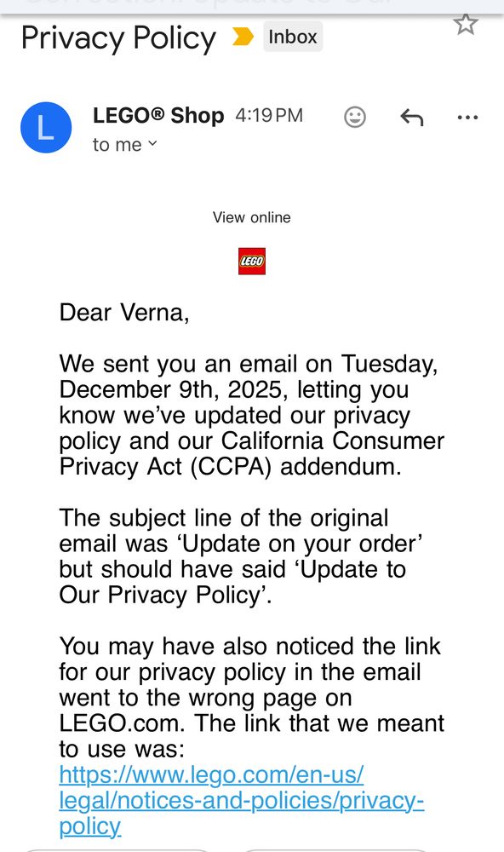Image resolution: width=504 pixels, height=852 pixels.
Task: Toggle the star in the top corner
Action: [x=467, y=24]
